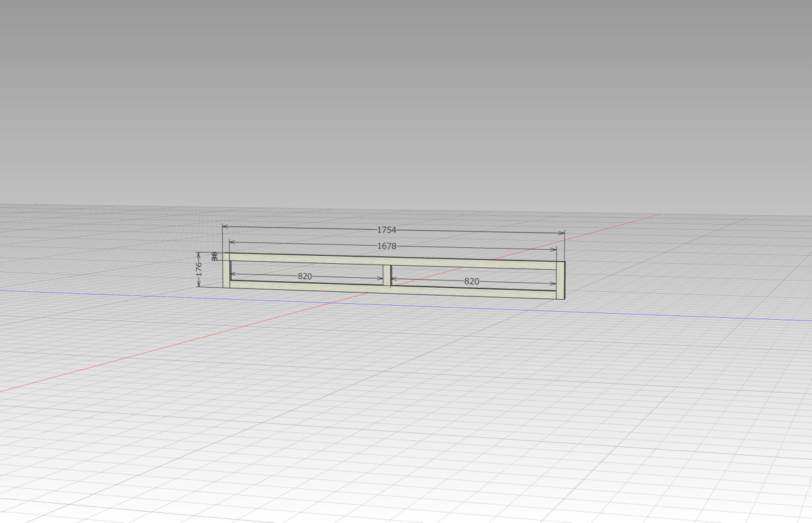Select the 1754 overall length dimension
Viewport: 812px width, 523px height.
click(x=387, y=230)
